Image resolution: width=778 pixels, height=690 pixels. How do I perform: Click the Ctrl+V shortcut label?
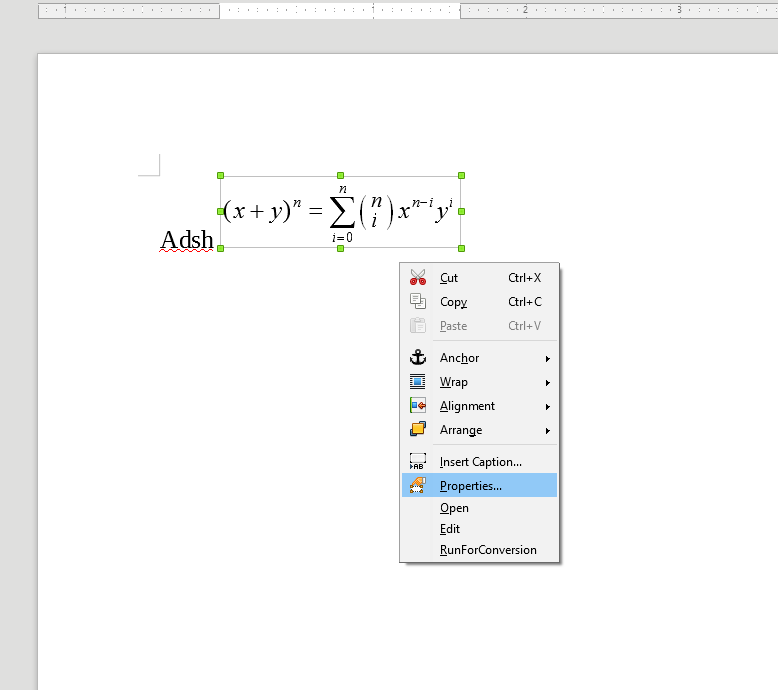pyautogui.click(x=524, y=326)
